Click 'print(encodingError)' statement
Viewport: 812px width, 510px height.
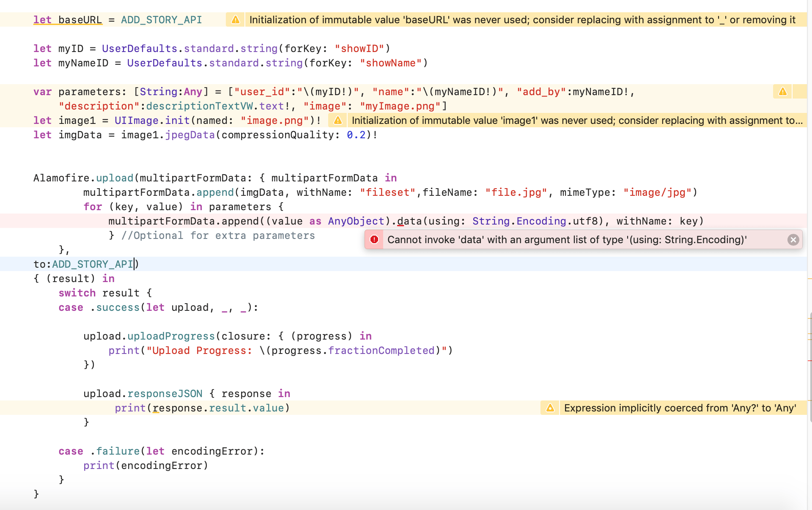click(146, 466)
